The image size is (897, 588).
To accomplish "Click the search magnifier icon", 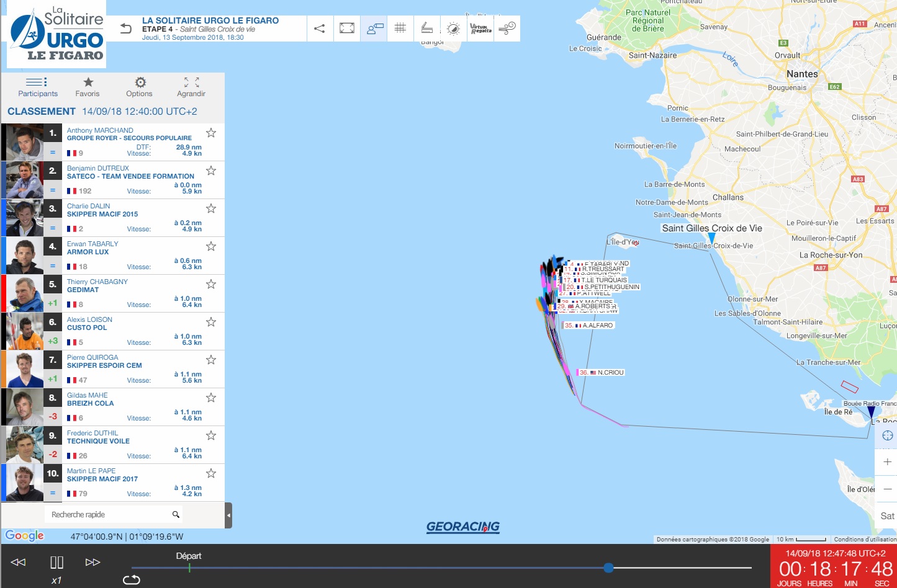I will [176, 514].
